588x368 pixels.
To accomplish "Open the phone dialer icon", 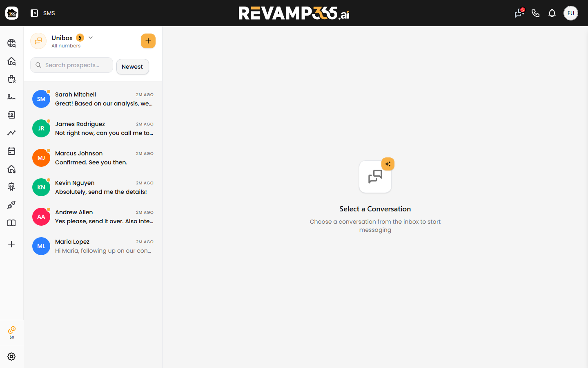I will [536, 13].
